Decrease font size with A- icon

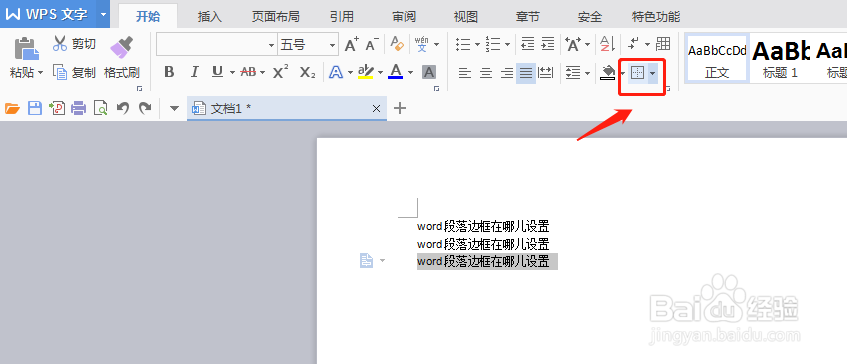pyautogui.click(x=372, y=44)
